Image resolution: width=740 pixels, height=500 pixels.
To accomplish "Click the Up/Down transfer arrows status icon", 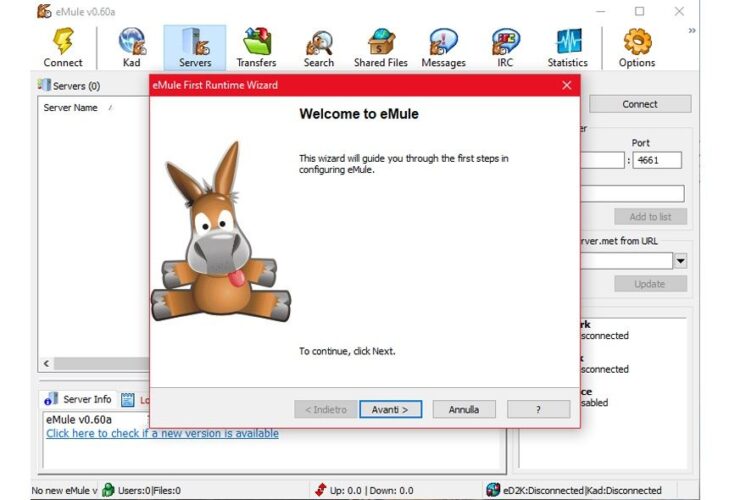I will (321, 490).
